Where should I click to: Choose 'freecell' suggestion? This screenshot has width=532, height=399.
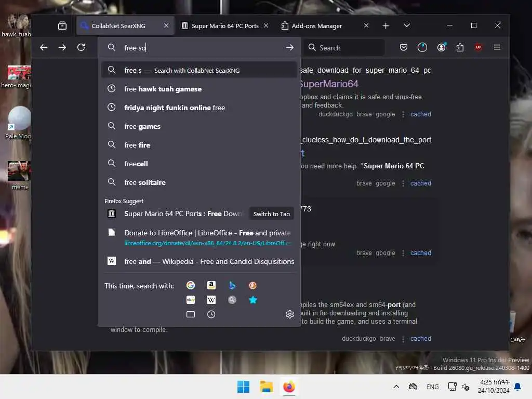(x=199, y=164)
